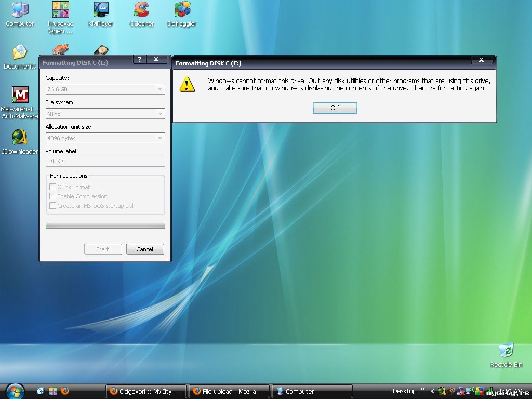Click the Volume label field containing DISK C
532x399 pixels.
point(105,161)
